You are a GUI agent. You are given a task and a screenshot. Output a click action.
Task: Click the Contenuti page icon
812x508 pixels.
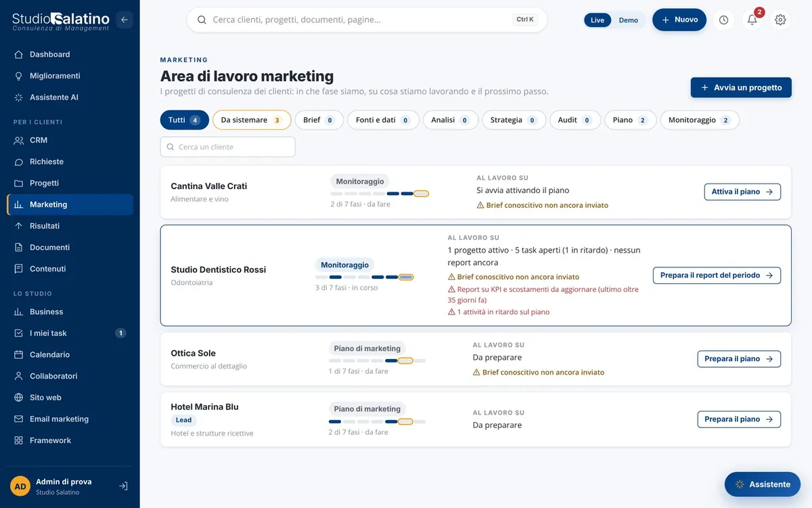coord(19,269)
